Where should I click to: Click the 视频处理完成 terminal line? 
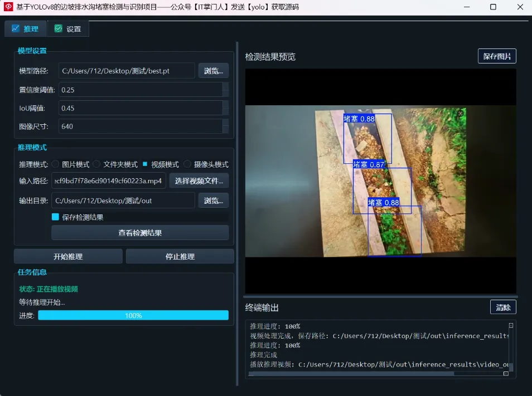379,336
